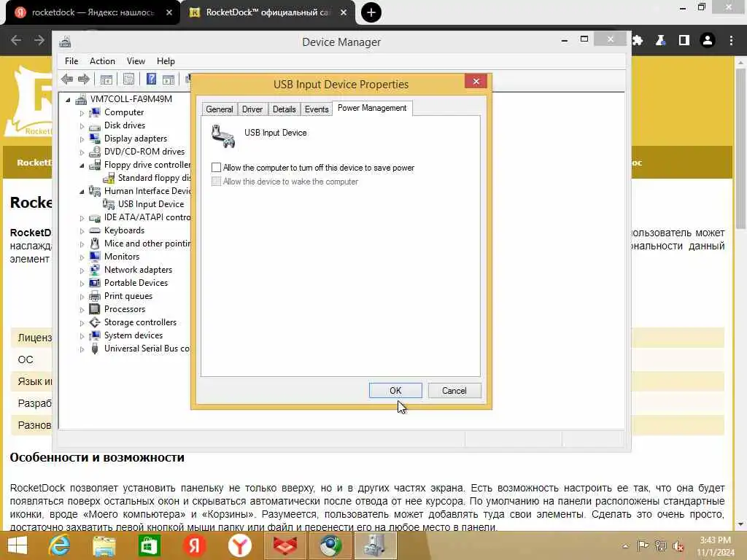Open browser three-dot menu
Viewport: 747px width, 560px height.
pos(731,41)
